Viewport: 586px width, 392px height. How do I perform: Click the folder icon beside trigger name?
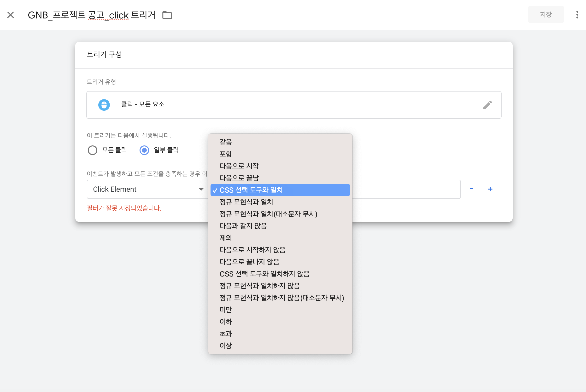point(167,15)
